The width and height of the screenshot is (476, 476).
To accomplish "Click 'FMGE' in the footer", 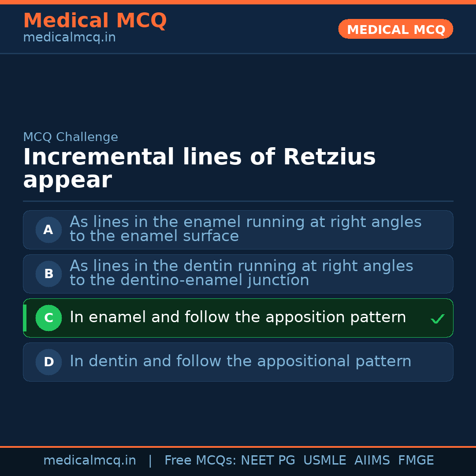I will pos(416,461).
